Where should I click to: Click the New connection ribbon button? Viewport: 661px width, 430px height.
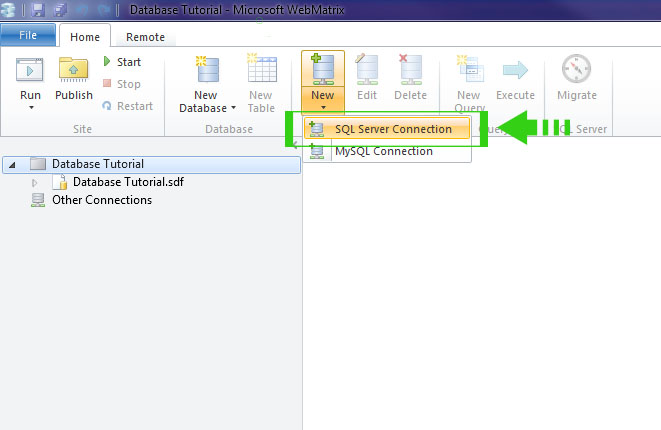pyautogui.click(x=323, y=82)
